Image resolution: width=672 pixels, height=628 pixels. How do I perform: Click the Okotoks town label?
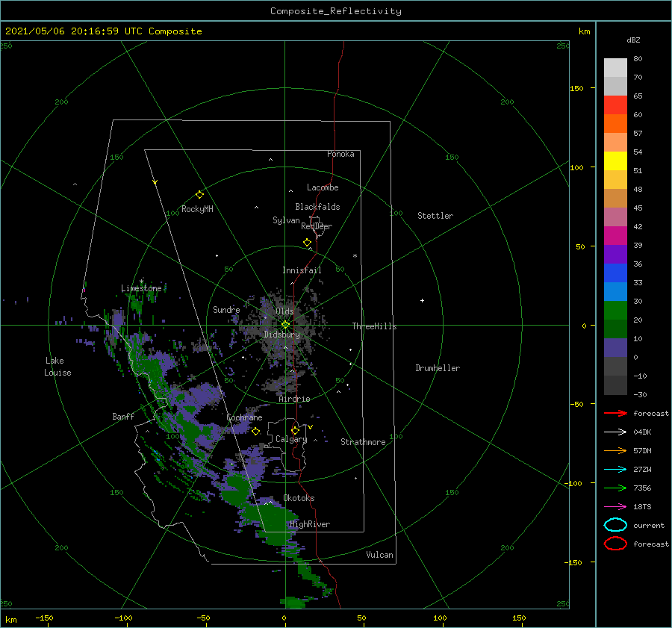pyautogui.click(x=299, y=498)
